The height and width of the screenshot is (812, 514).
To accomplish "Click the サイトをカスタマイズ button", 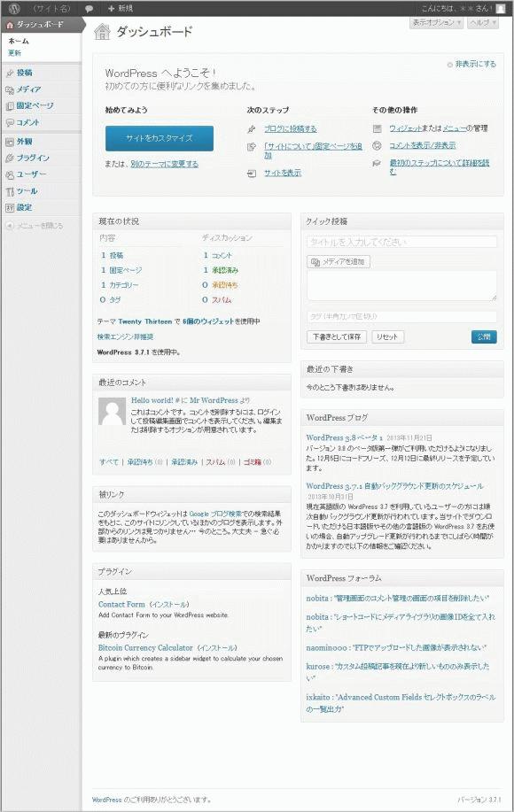I will tap(159, 138).
